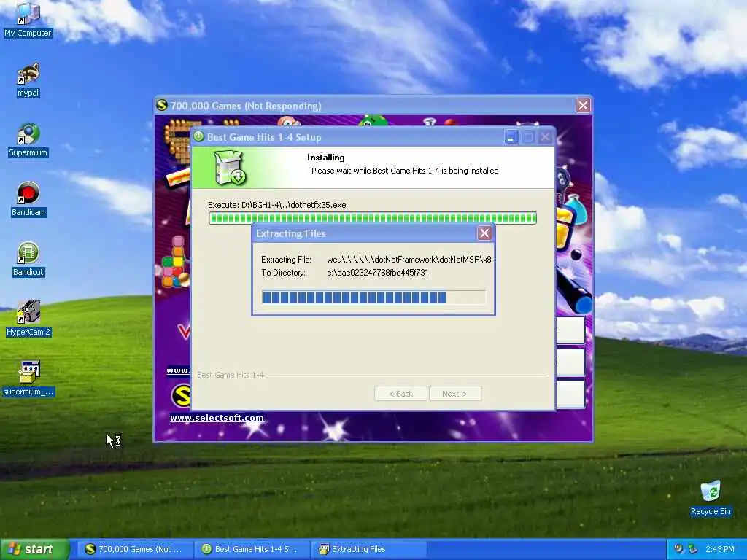Select the Bandicam desktop icon
This screenshot has height=560, width=747.
28,200
